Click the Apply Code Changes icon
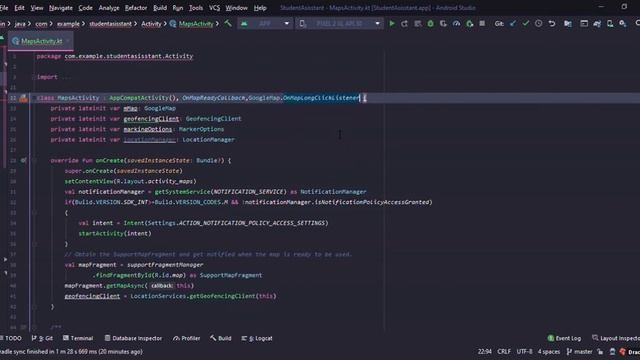The width and height of the screenshot is (640, 360). coord(418,24)
